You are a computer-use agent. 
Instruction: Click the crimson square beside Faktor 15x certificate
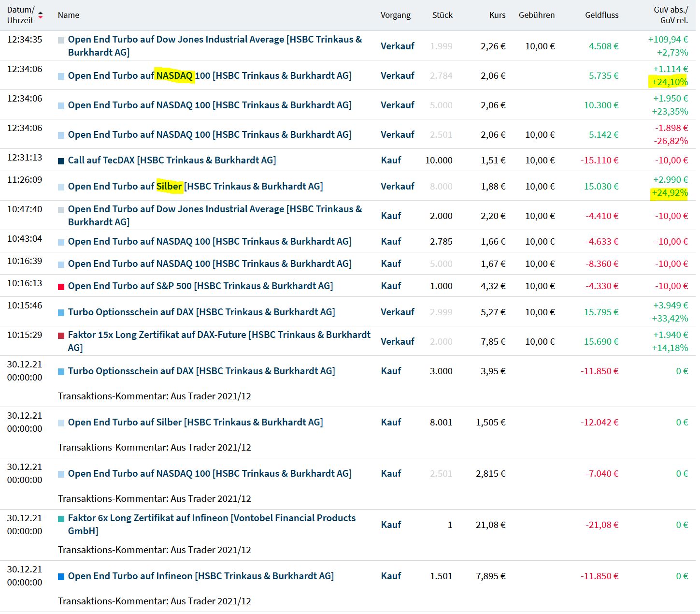click(61, 336)
